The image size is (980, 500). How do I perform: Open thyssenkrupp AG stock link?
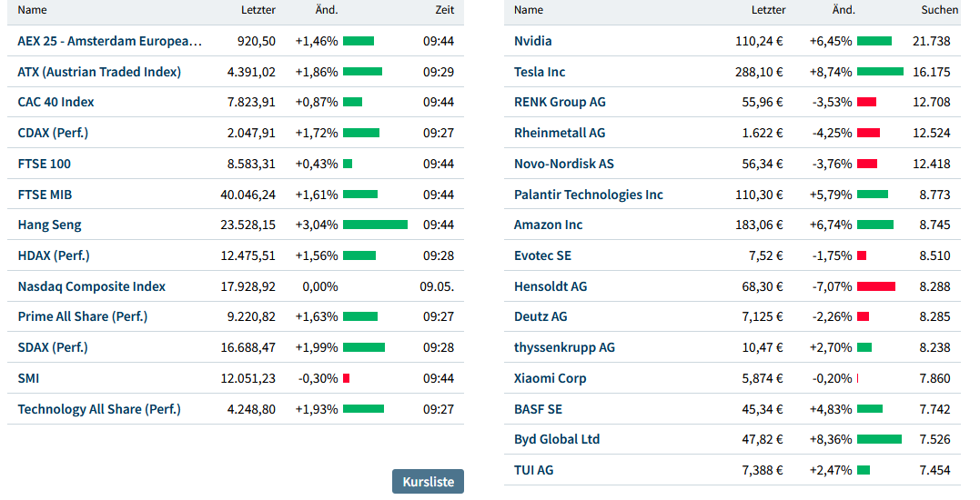point(564,347)
